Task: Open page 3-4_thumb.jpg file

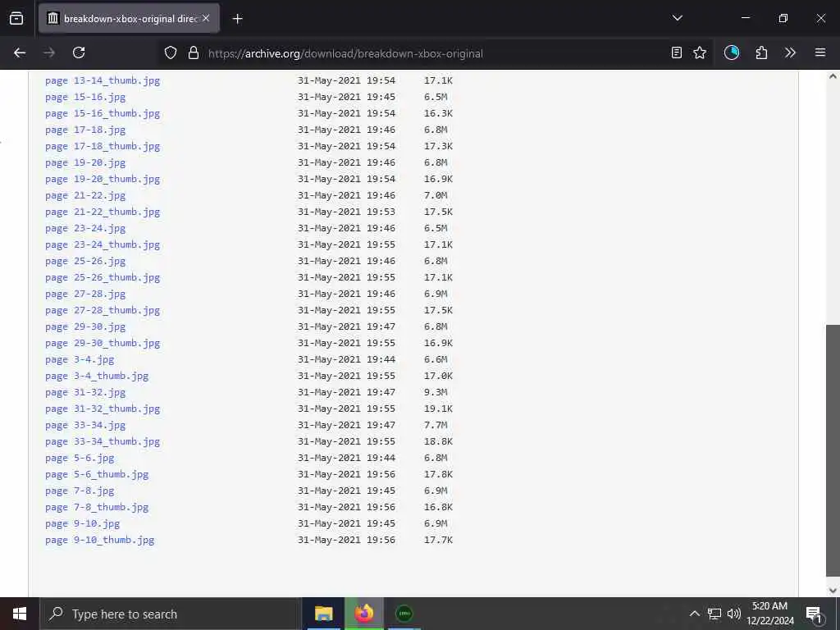Action: pos(97,376)
